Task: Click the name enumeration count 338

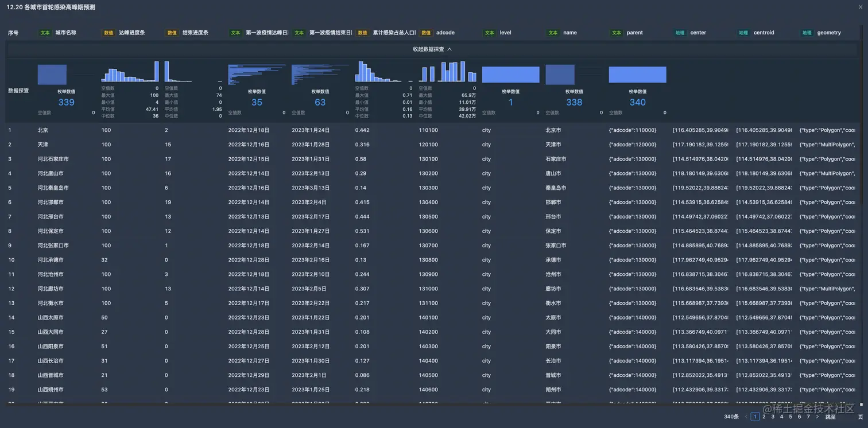Action: [x=574, y=102]
